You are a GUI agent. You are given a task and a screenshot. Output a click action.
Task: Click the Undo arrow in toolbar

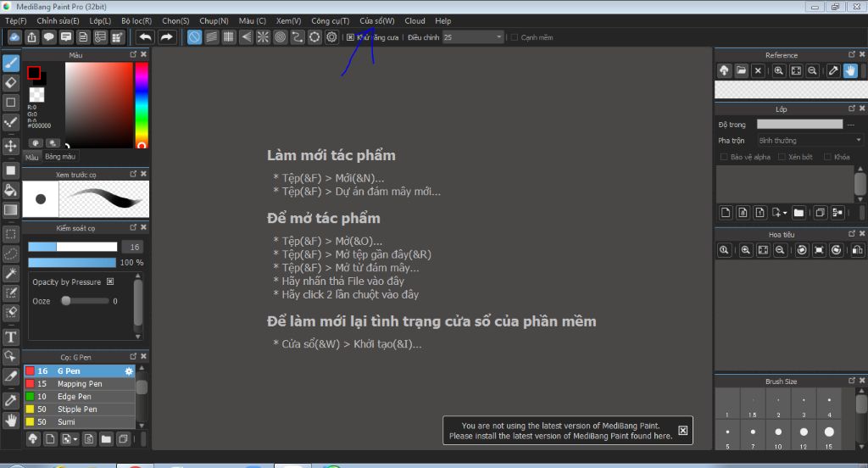[146, 37]
